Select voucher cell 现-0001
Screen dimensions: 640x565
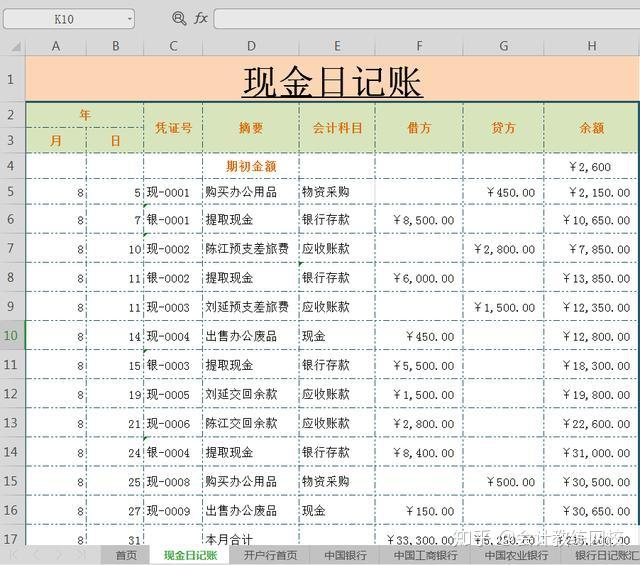173,192
